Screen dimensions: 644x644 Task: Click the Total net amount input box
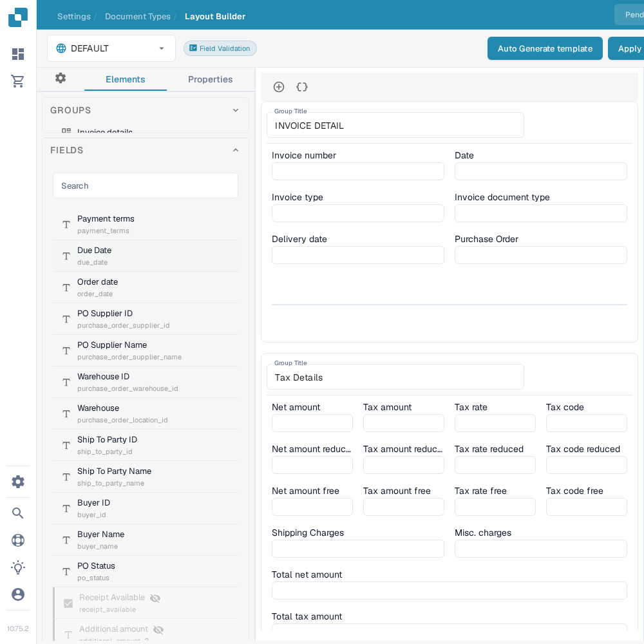tap(450, 591)
